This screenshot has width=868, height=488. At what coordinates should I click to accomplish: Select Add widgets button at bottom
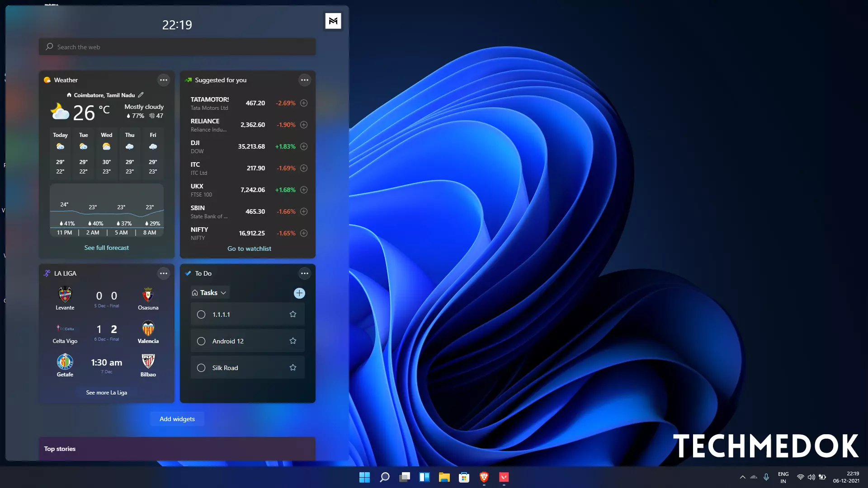177,418
